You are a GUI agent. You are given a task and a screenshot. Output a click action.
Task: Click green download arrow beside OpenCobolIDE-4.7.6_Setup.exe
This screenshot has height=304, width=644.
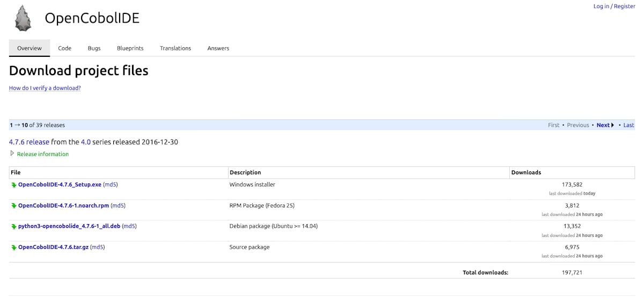point(14,185)
